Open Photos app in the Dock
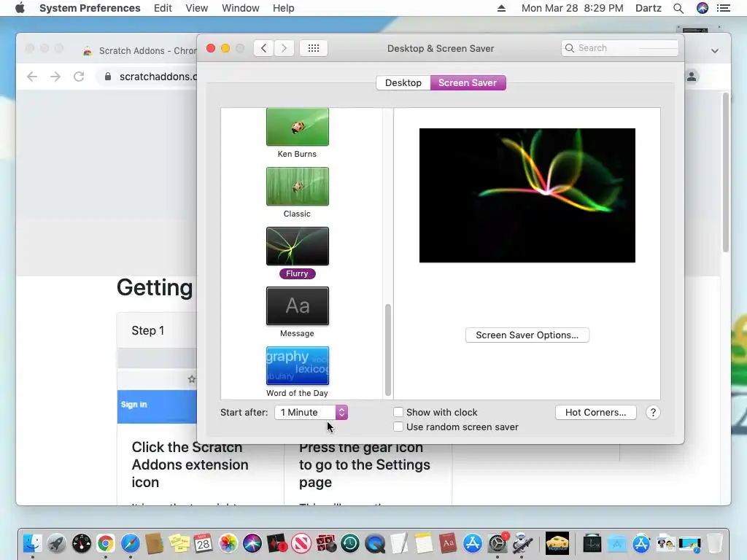 [x=228, y=542]
